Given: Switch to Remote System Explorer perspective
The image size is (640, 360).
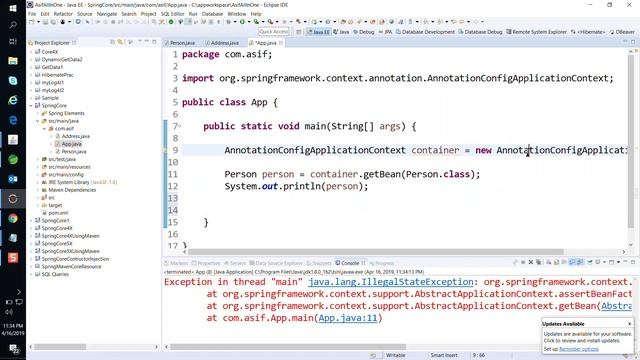Looking at the screenshot, I should [x=536, y=31].
